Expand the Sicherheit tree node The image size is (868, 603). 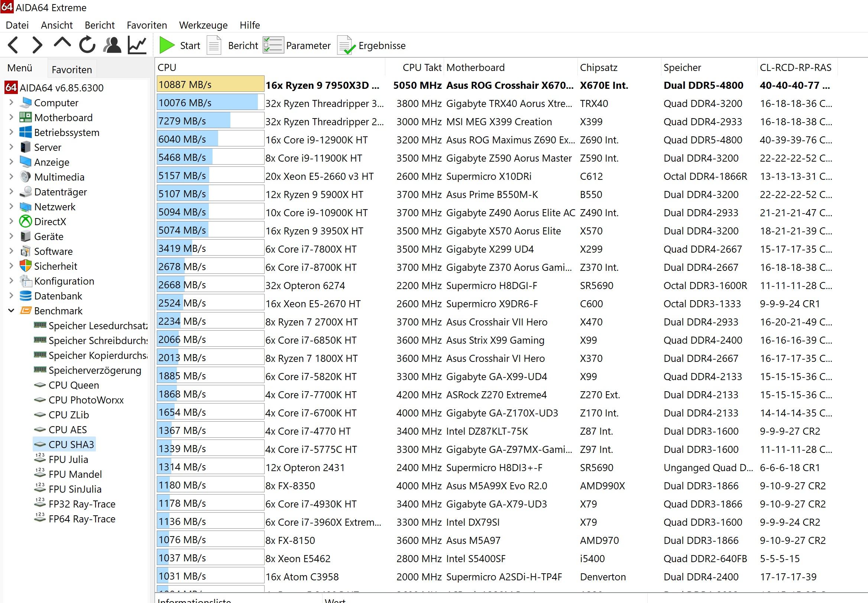(x=11, y=266)
